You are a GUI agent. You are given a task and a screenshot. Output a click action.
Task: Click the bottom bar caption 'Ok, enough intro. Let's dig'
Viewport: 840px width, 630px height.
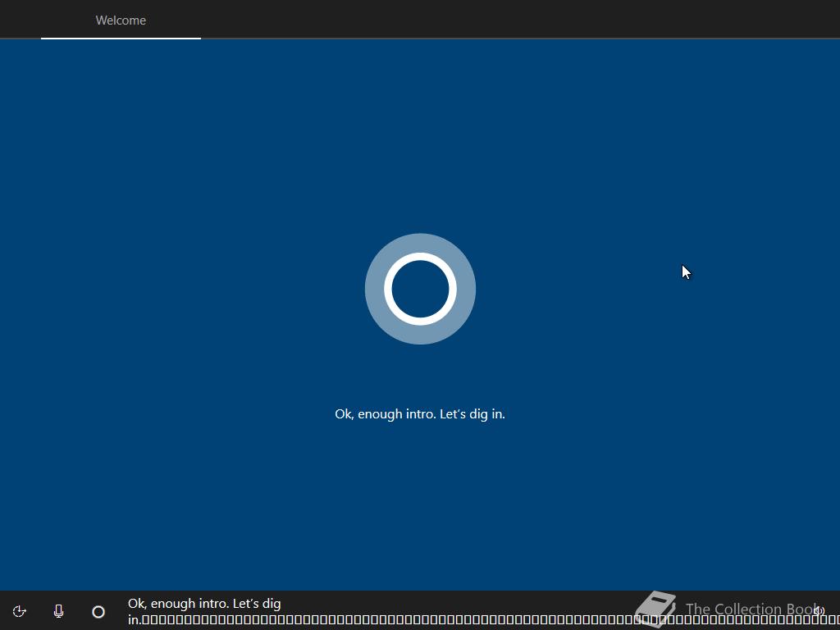204,604
